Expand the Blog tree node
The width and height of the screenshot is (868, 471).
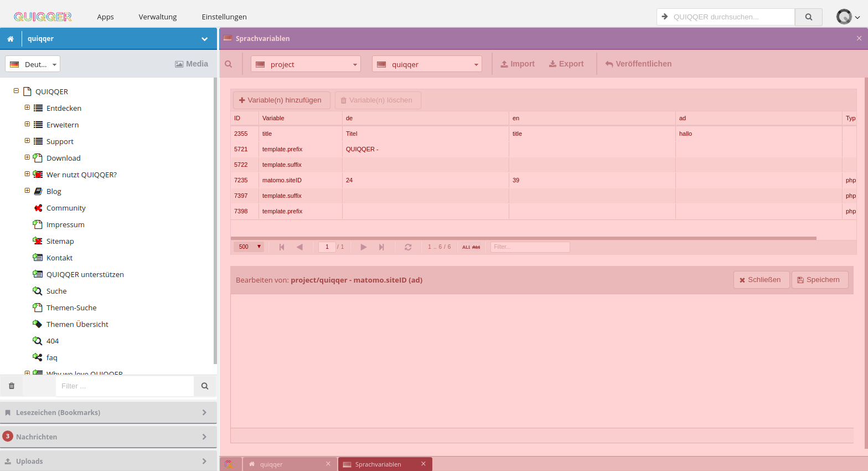(x=27, y=191)
